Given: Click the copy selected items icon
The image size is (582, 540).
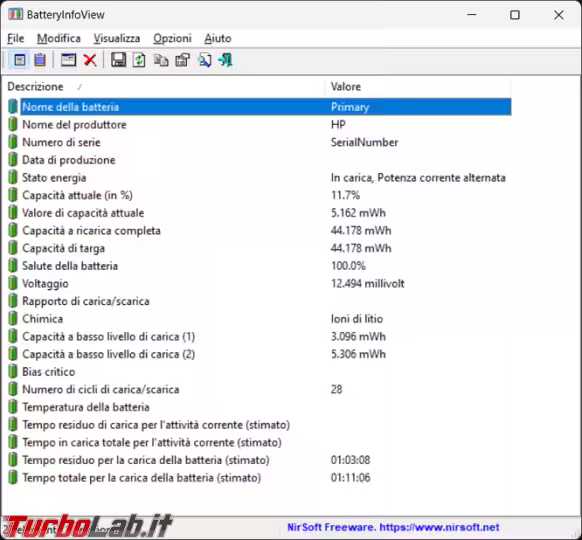Looking at the screenshot, I should click(161, 60).
